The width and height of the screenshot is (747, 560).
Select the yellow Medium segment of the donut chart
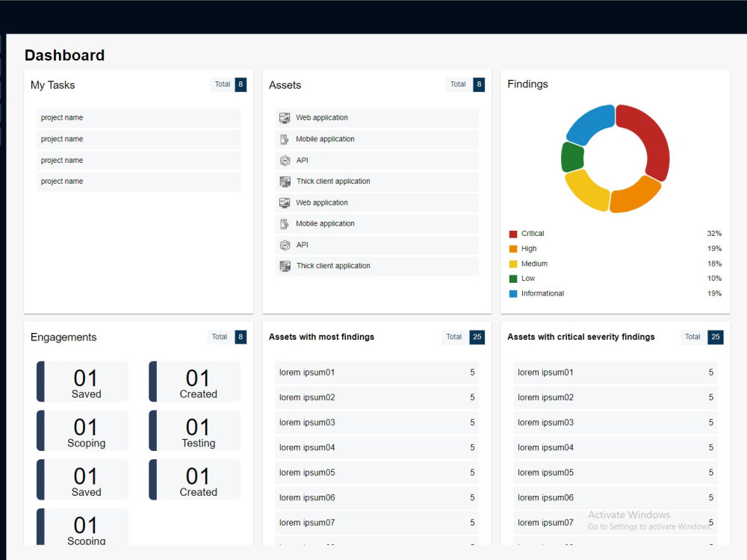[585, 191]
